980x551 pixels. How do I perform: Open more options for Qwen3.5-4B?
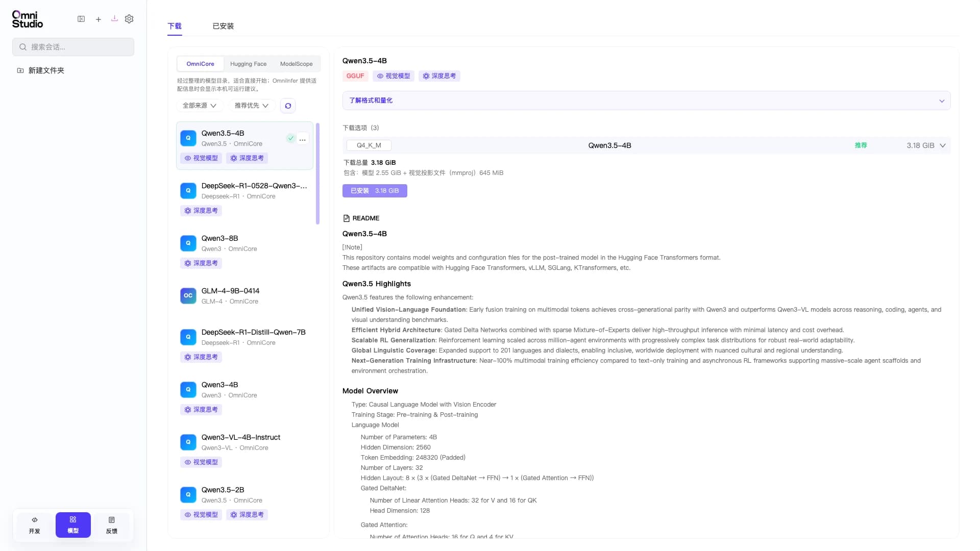pos(303,139)
